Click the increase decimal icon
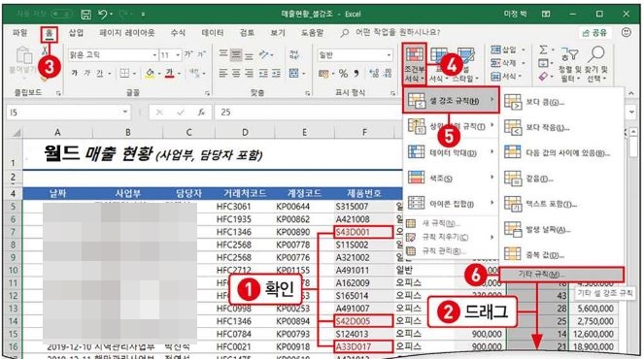The width and height of the screenshot is (644, 359). click(x=374, y=74)
